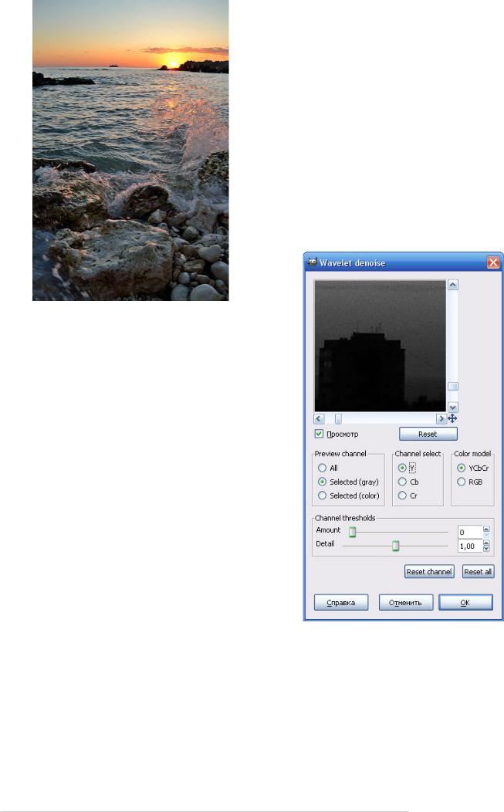Click the Amount slider handle
The width and height of the screenshot is (504, 812).
pos(352,532)
